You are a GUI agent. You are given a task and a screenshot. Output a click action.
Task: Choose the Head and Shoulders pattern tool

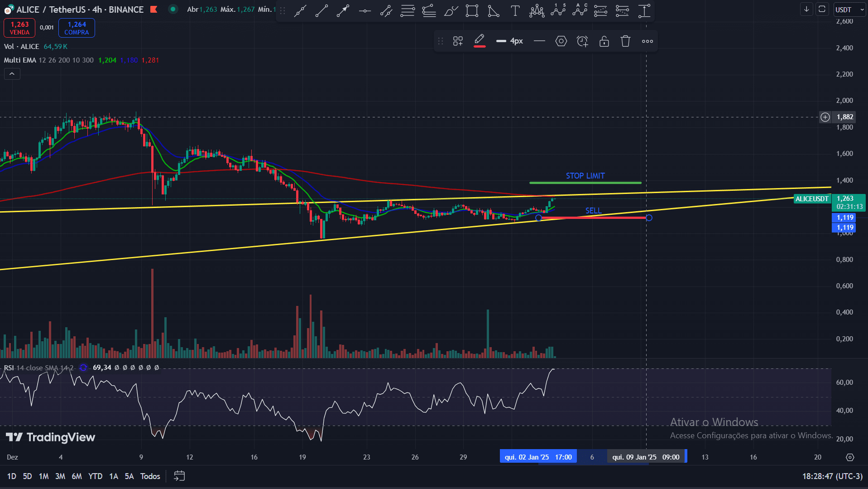(537, 11)
